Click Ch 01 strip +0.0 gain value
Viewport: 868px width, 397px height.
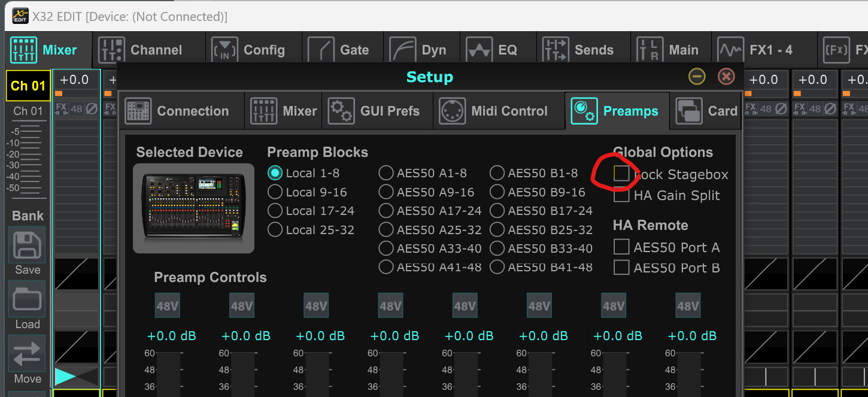tap(74, 80)
